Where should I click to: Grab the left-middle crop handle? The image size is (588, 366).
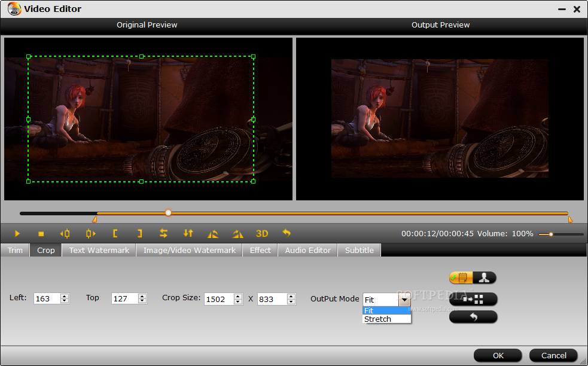[x=29, y=119]
